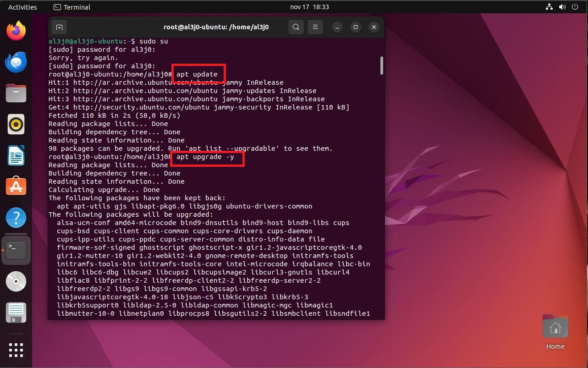Open Firefox from the dock
Screen dimensions: 588x368
16,31
